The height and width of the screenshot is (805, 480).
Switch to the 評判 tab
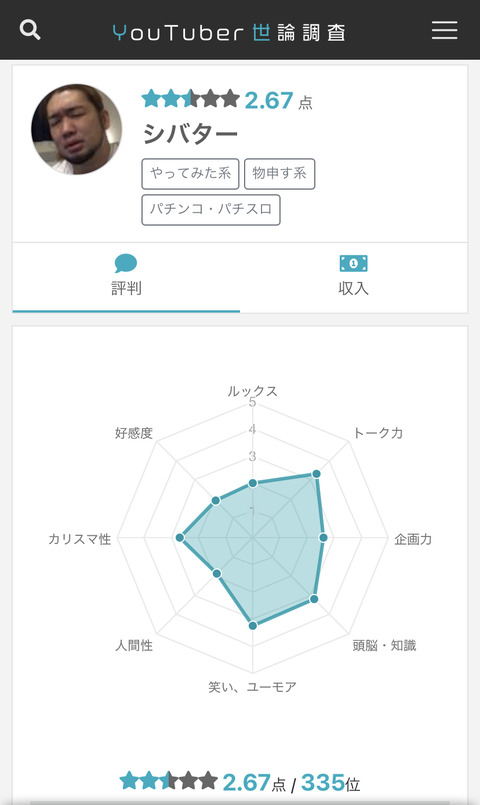(126, 278)
